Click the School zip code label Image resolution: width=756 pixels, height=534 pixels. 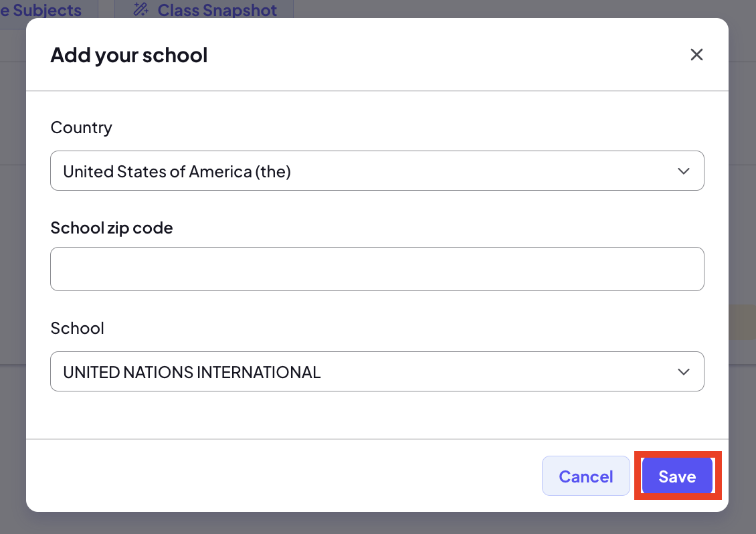coord(111,228)
